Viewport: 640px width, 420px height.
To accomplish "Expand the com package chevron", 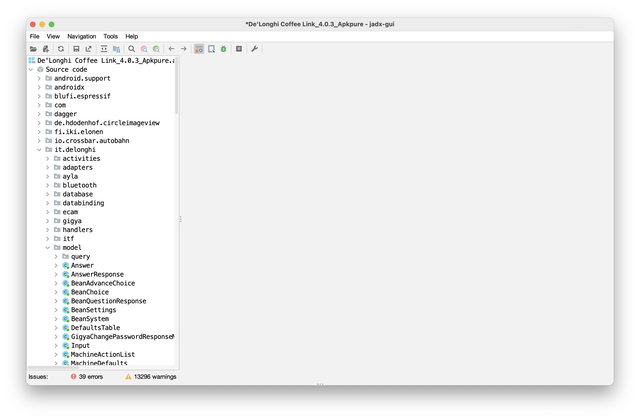I will (x=39, y=105).
